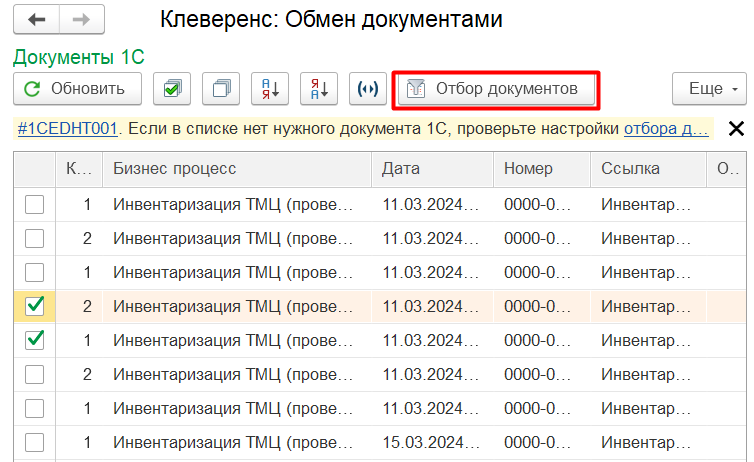Click the check-all-documents icon with green tick

172,88
